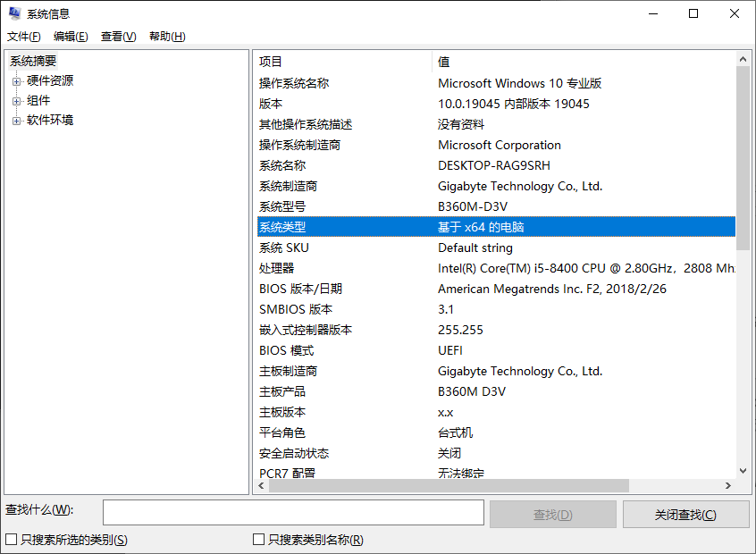Click inside the 查找什么 search field
This screenshot has height=554, width=756.
point(293,513)
